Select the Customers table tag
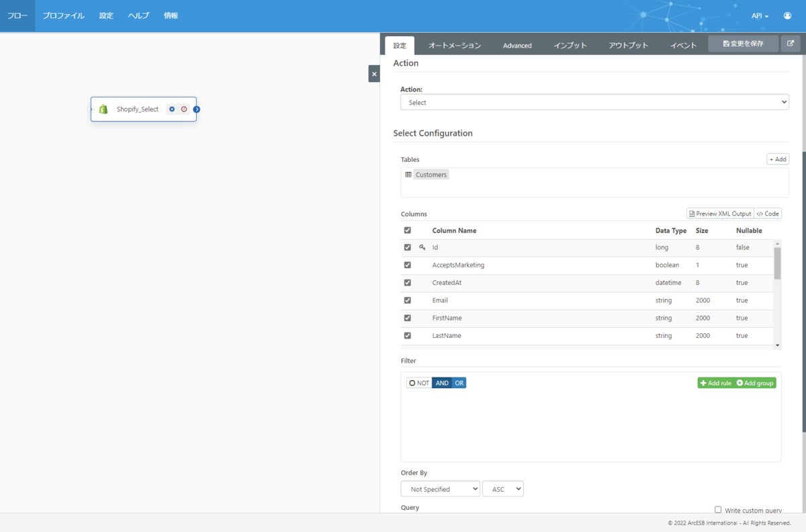 click(x=431, y=175)
